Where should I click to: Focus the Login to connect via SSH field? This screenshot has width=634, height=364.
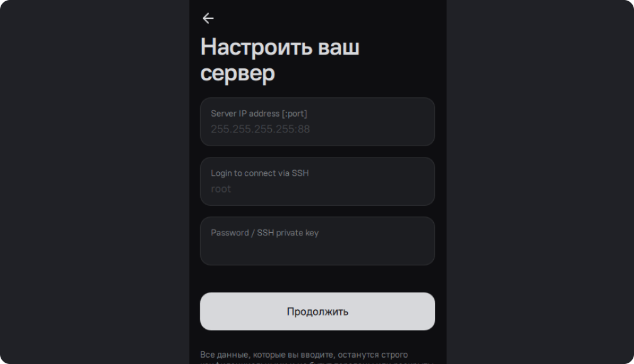(318, 181)
